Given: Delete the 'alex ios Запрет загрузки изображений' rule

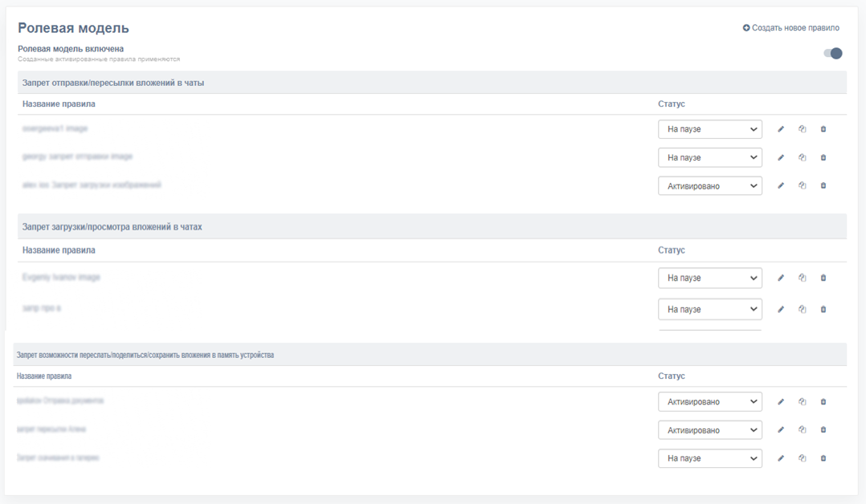Looking at the screenshot, I should click(823, 185).
